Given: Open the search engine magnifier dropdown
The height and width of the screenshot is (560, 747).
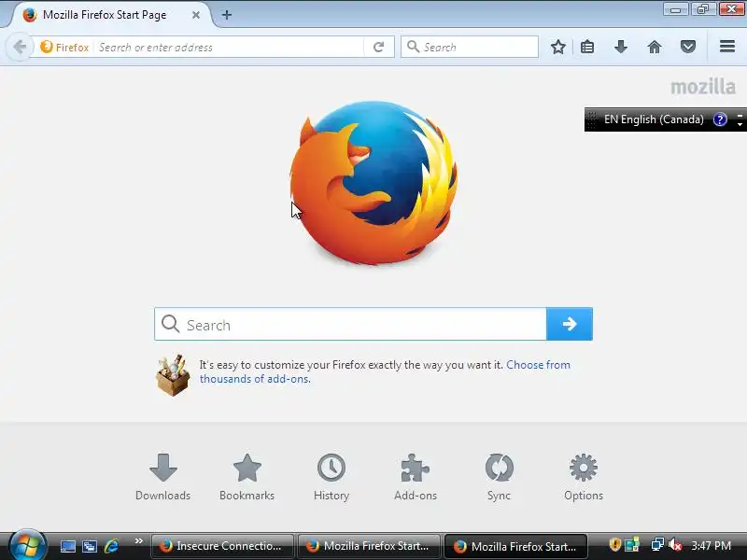Looking at the screenshot, I should (413, 47).
